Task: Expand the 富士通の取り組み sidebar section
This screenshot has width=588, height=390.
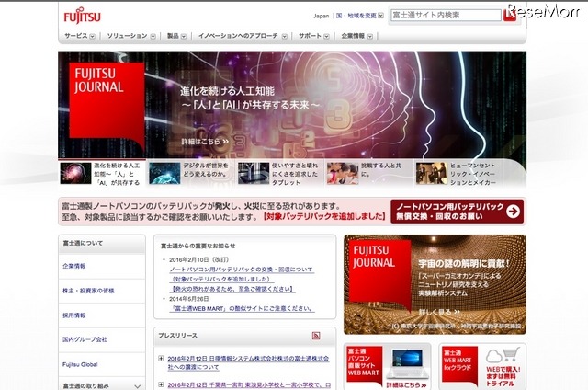Action: pyautogui.click(x=102, y=385)
